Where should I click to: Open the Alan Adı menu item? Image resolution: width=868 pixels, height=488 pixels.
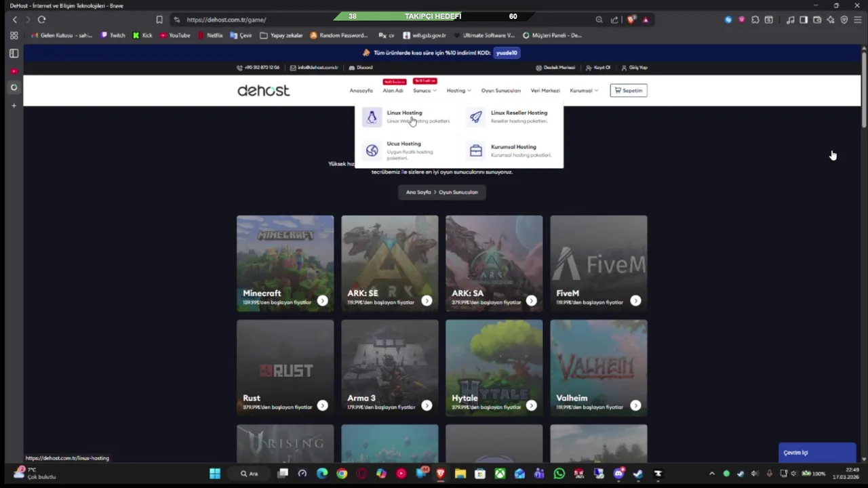(393, 91)
